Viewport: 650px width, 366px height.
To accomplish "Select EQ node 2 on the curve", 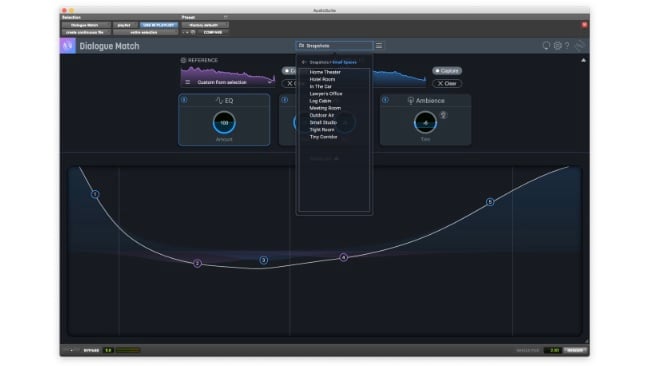I will pyautogui.click(x=197, y=263).
